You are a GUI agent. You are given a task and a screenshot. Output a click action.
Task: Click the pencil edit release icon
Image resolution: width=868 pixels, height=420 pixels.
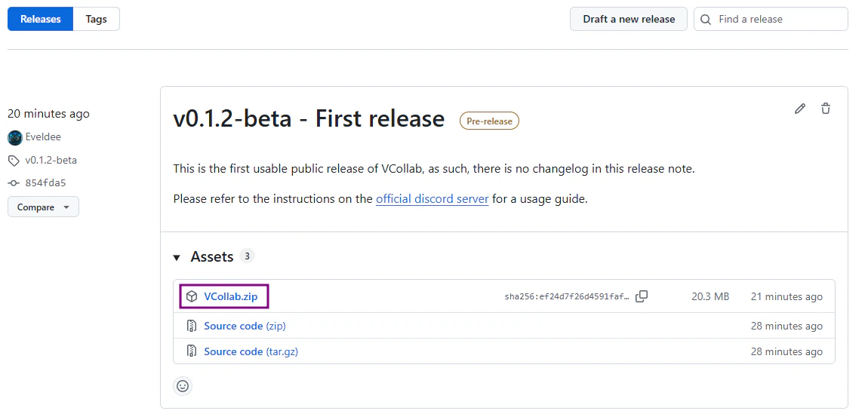click(800, 109)
